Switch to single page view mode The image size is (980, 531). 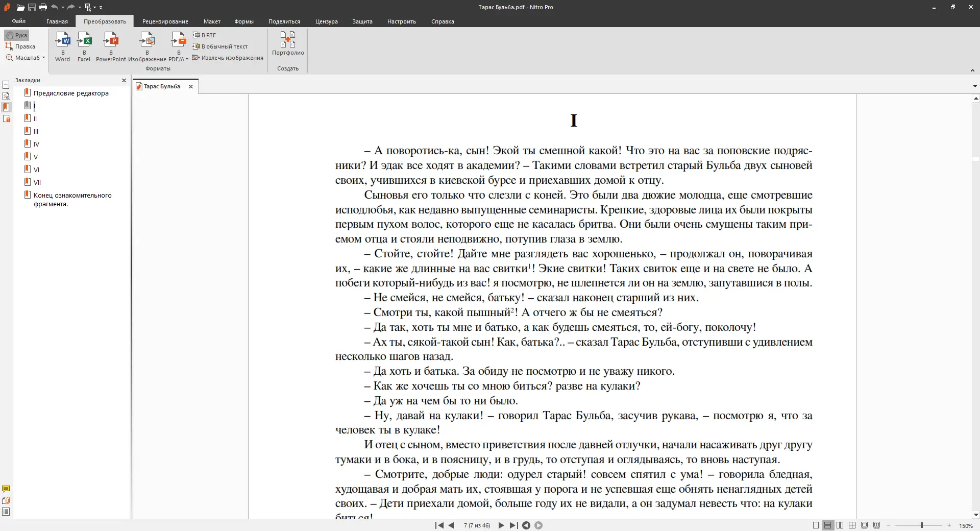(816, 525)
